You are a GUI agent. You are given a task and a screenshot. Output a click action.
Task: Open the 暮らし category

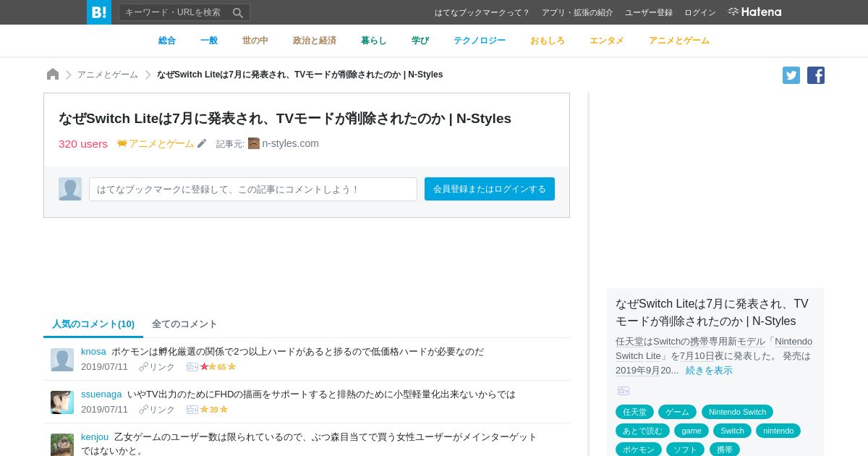[374, 41]
